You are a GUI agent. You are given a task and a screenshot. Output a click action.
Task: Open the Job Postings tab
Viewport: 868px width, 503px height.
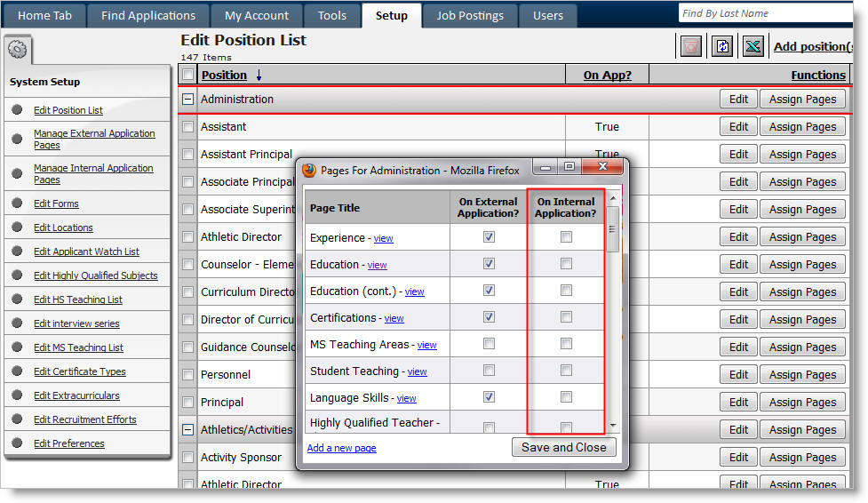pos(470,15)
